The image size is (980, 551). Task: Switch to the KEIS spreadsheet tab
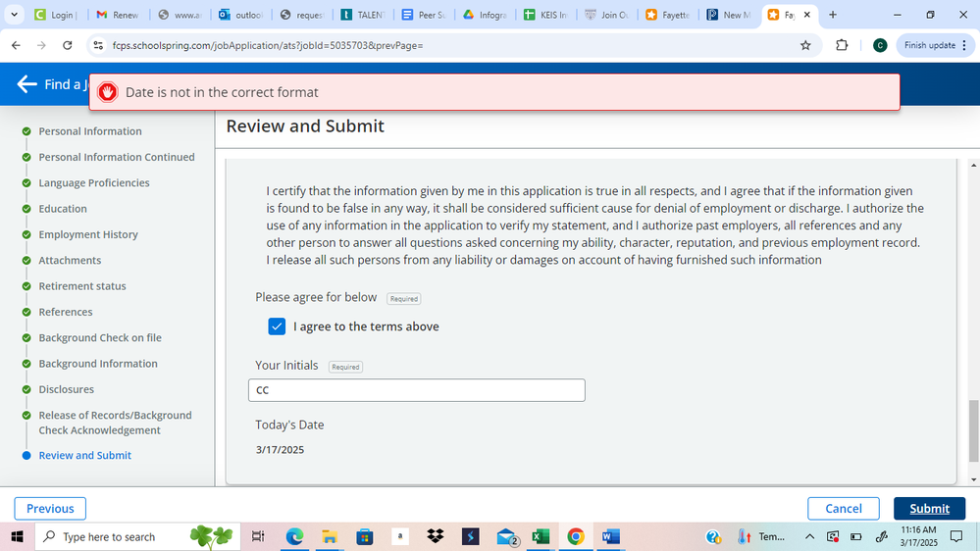pyautogui.click(x=545, y=15)
